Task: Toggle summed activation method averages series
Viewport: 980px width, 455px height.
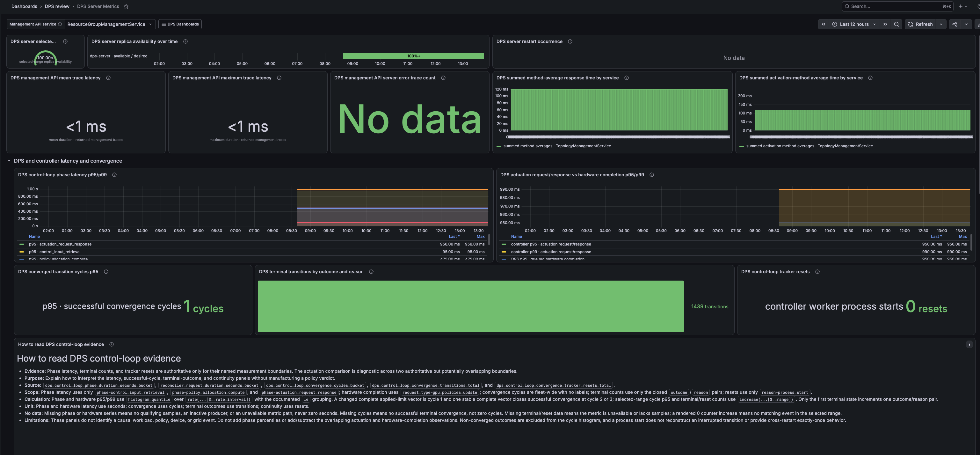Action: 809,146
